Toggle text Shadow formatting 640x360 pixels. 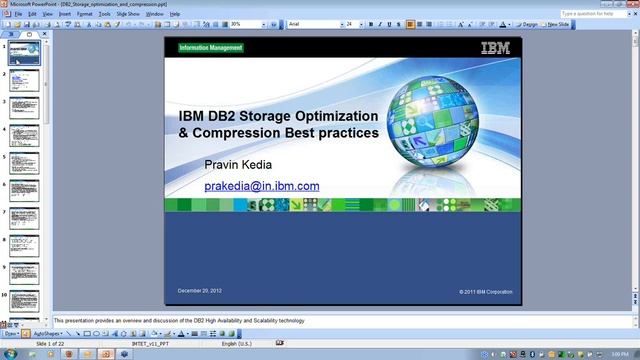(x=398, y=24)
